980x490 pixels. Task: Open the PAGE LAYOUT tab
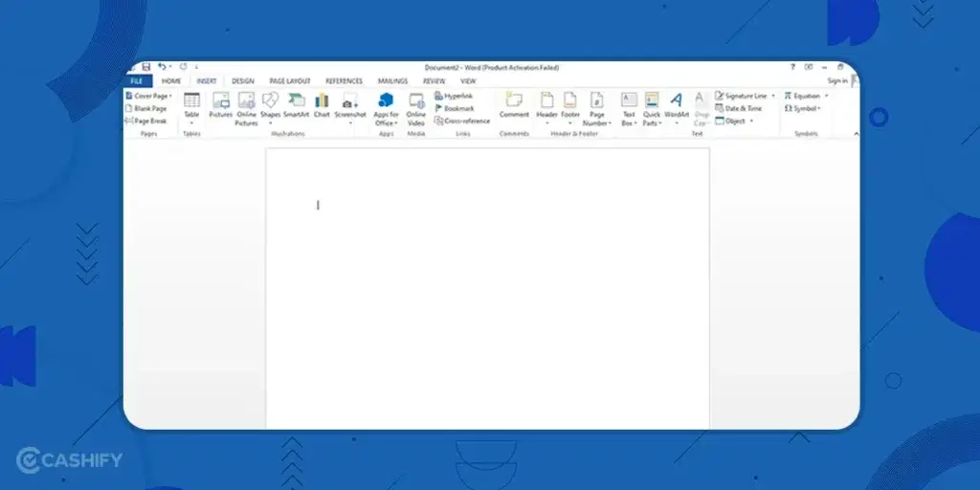(x=290, y=81)
